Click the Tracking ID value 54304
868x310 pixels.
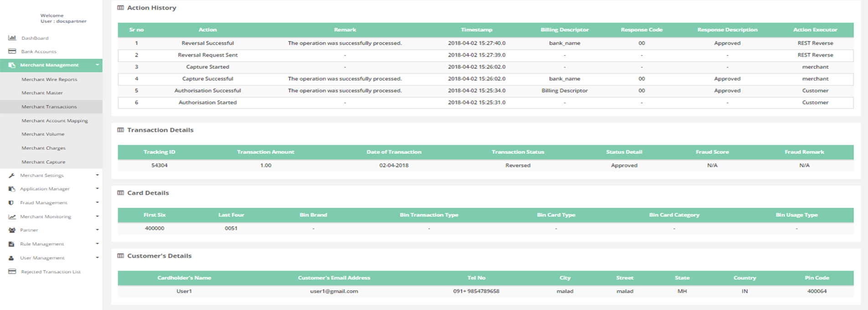[x=159, y=165]
